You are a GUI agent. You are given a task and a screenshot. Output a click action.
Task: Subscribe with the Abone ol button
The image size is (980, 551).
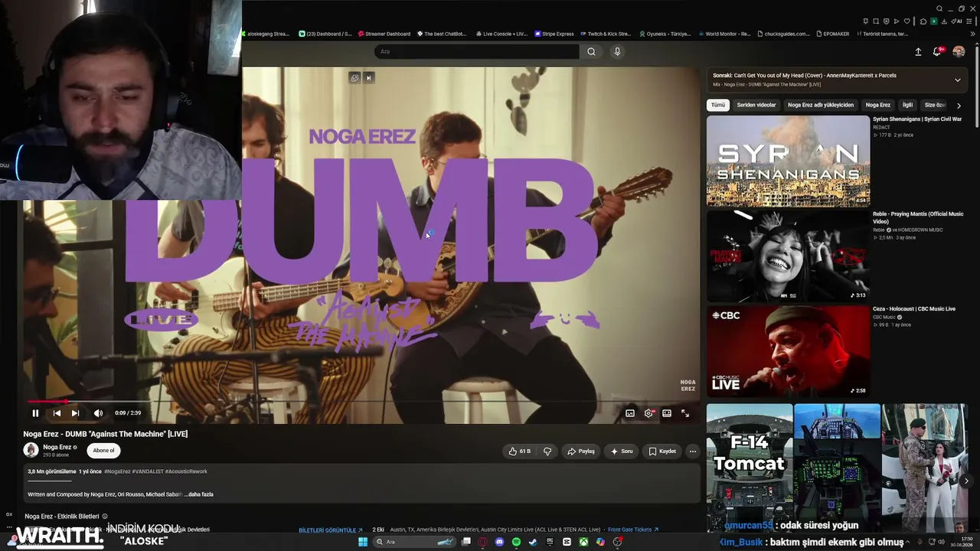coord(103,451)
